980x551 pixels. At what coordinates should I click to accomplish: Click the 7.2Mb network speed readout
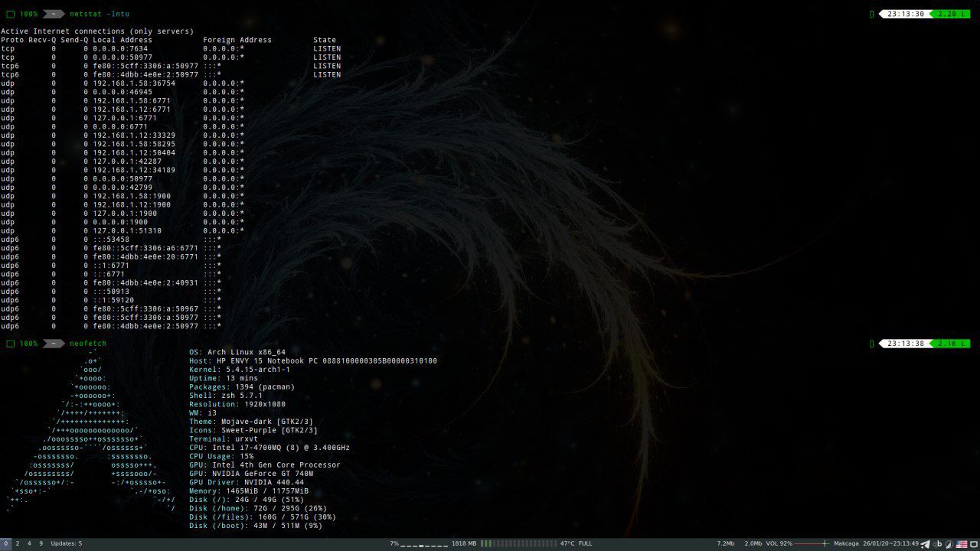(726, 543)
